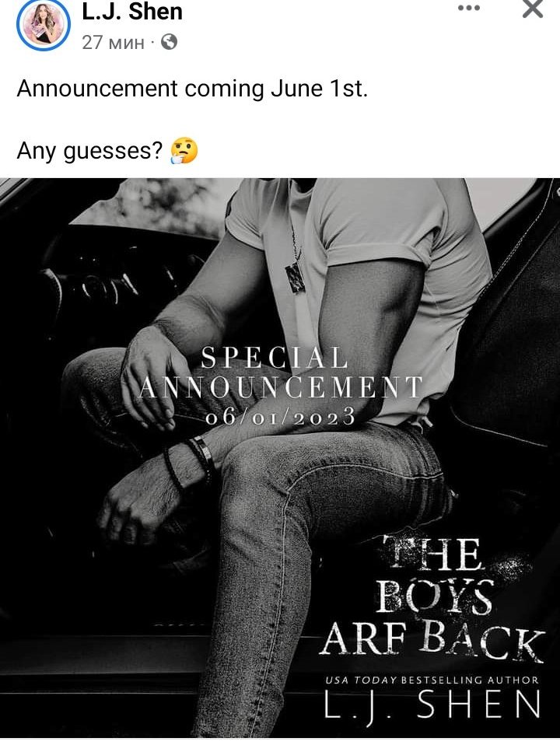This screenshot has width=560, height=745.
Task: Open the post's 27 мин timestamp
Action: pyautogui.click(x=113, y=42)
